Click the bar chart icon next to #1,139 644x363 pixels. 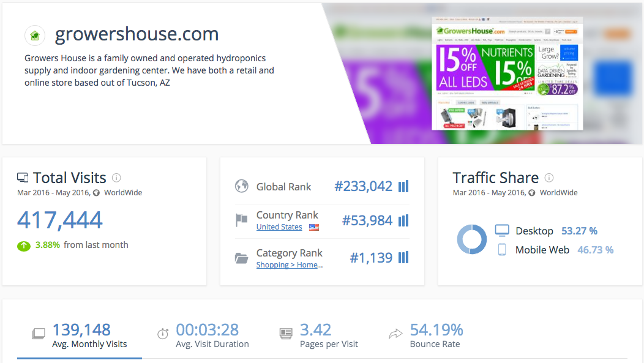pos(403,258)
